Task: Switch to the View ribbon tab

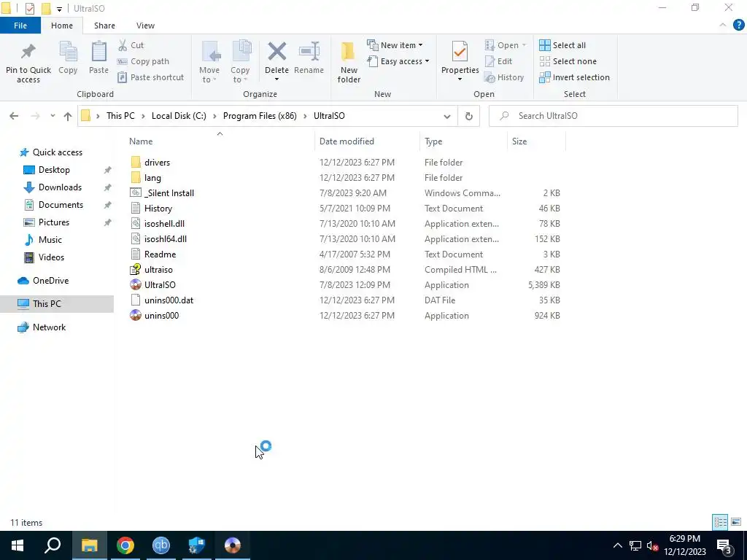Action: 145,26
